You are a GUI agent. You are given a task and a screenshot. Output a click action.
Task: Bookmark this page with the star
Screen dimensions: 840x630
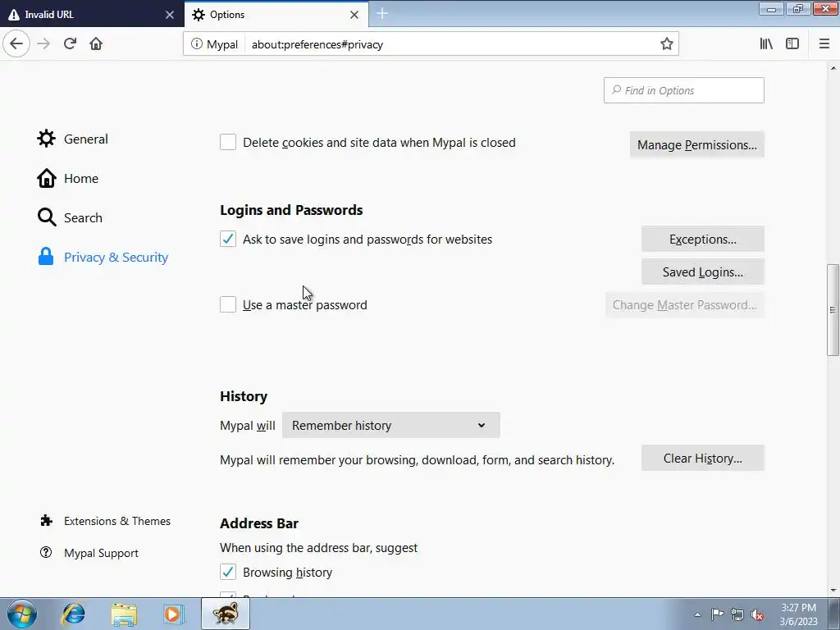[666, 44]
